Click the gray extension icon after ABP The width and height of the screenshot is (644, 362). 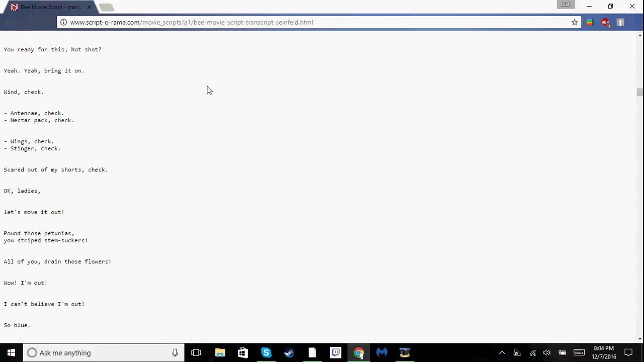620,22
